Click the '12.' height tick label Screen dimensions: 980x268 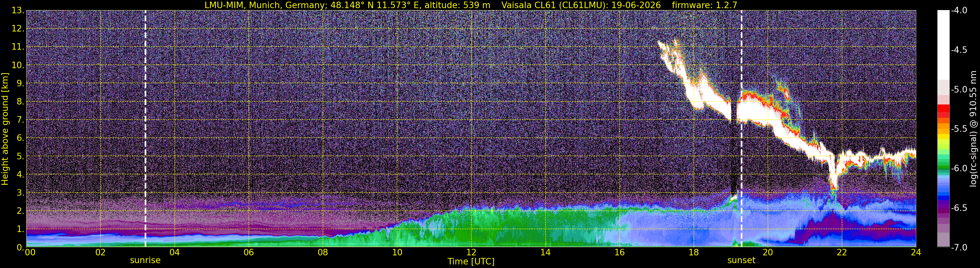coord(18,29)
